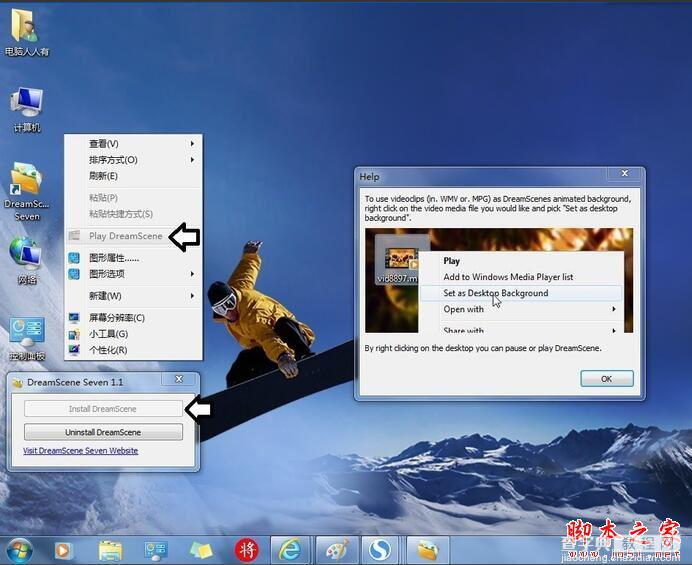Choose 屏幕分辨率(C) menu entry
Image resolution: width=692 pixels, height=565 pixels.
tap(133, 317)
